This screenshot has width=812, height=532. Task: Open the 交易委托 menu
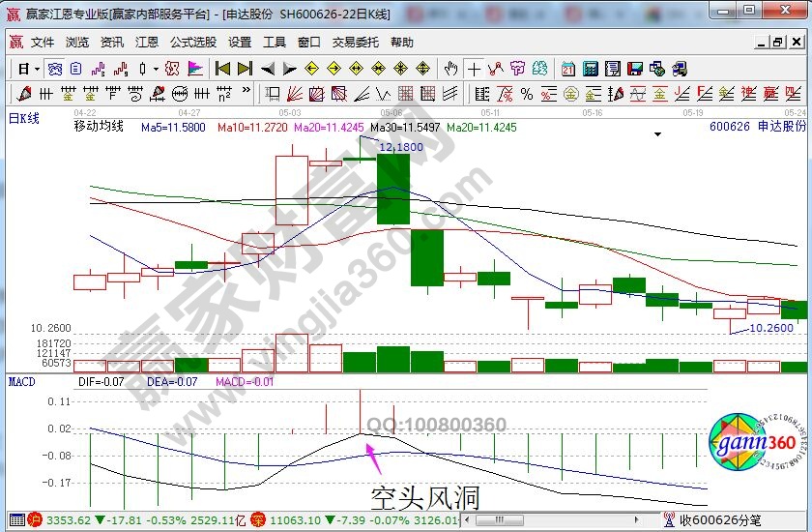click(356, 43)
